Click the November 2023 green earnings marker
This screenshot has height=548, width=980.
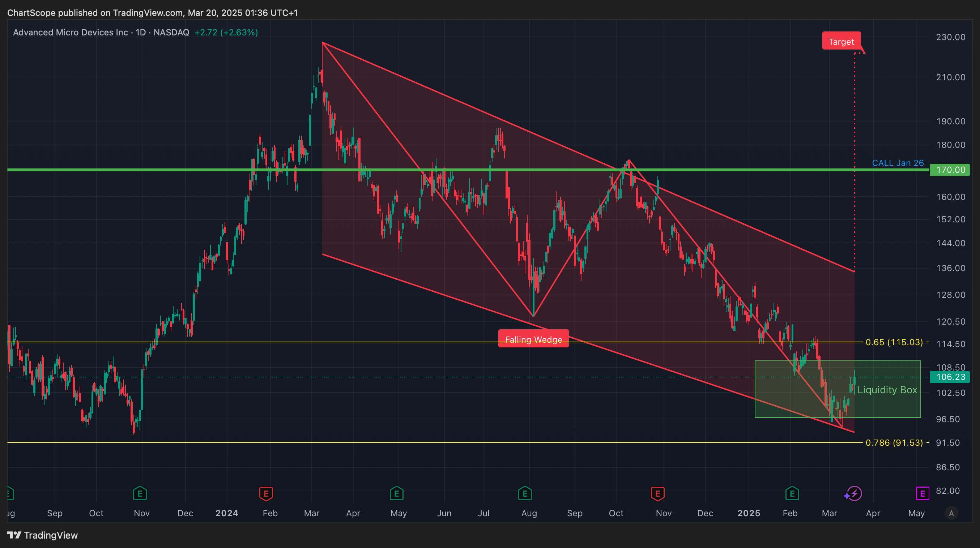pyautogui.click(x=140, y=494)
